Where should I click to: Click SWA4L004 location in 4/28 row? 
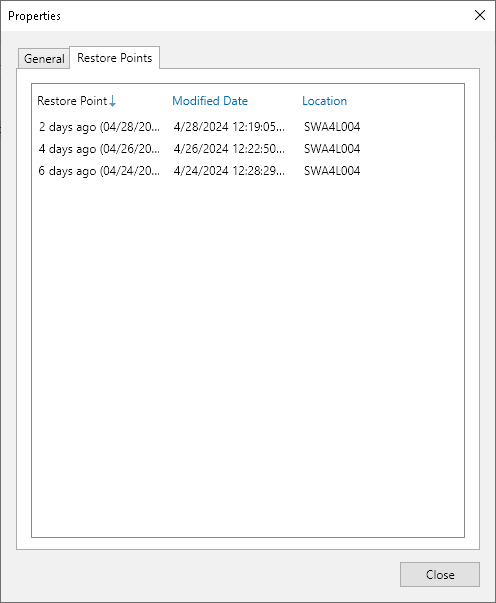332,127
